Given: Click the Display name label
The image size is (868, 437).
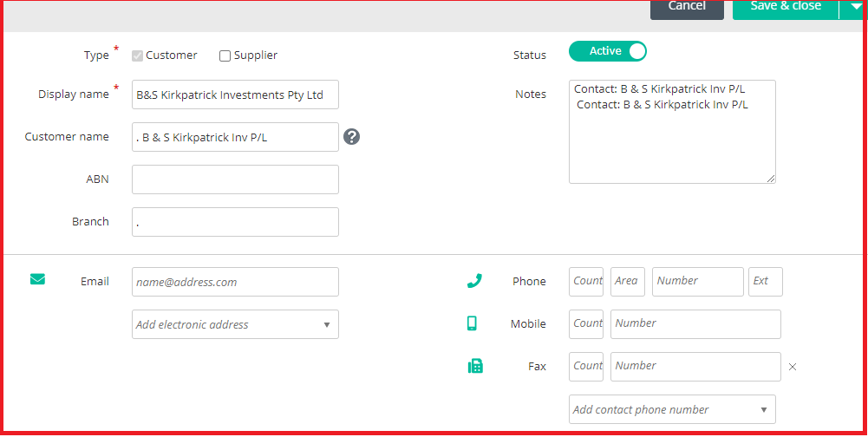Looking at the screenshot, I should coord(73,95).
